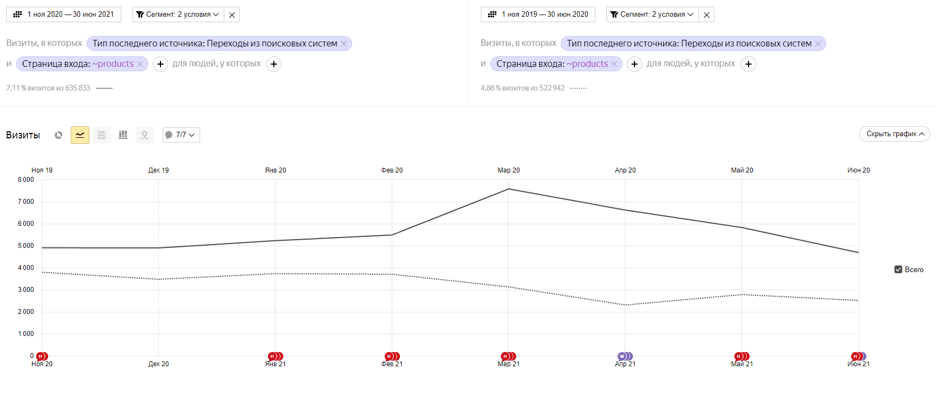
Task: Add a people condition in right segment
Action: pos(749,64)
